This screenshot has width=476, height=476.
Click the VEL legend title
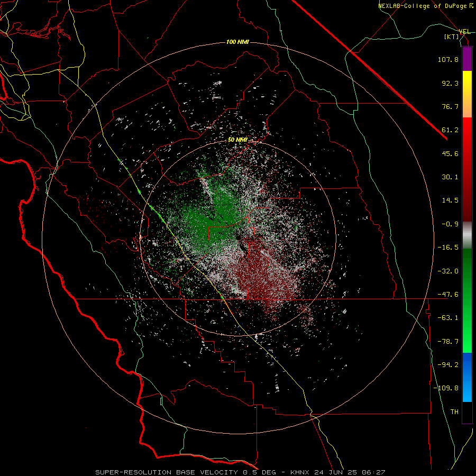pyautogui.click(x=464, y=32)
